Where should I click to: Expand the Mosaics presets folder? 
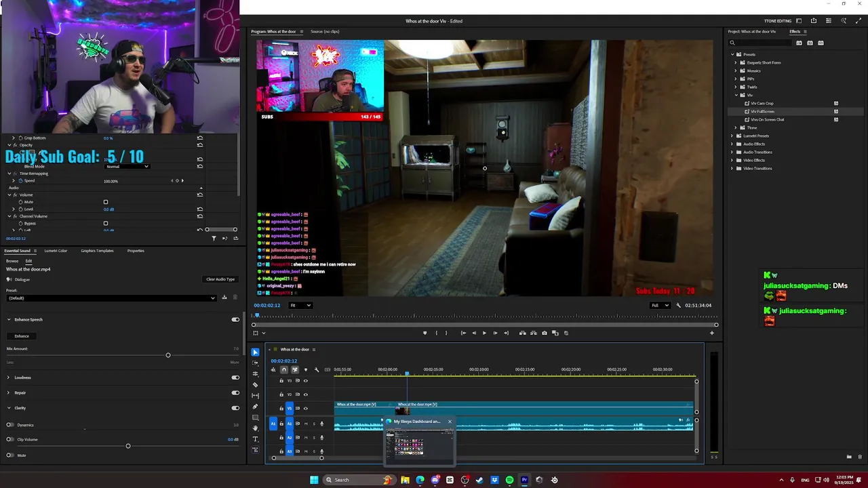tap(736, 70)
